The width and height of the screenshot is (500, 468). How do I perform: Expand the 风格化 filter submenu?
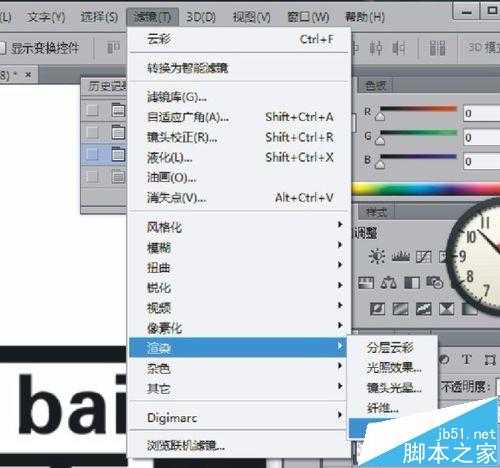click(x=238, y=227)
